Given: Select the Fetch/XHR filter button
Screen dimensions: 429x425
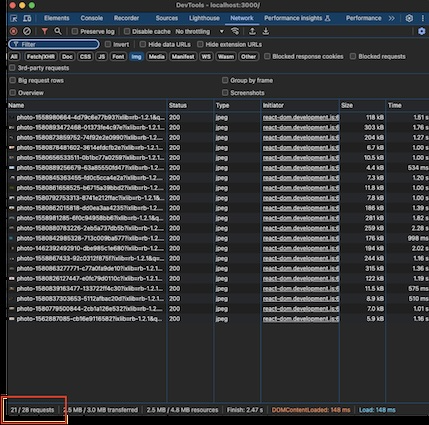Looking at the screenshot, I should click(x=41, y=57).
